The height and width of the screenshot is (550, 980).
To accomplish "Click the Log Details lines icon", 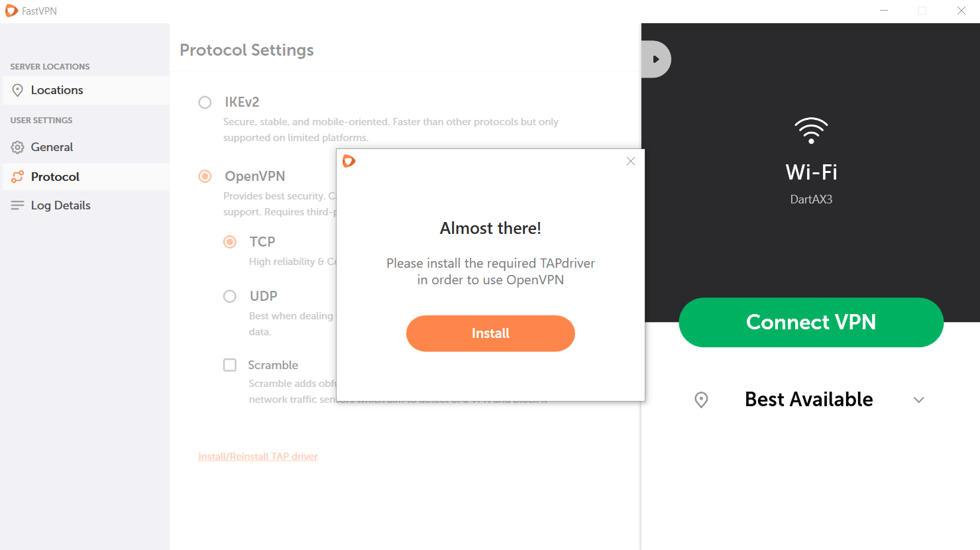I will 18,205.
